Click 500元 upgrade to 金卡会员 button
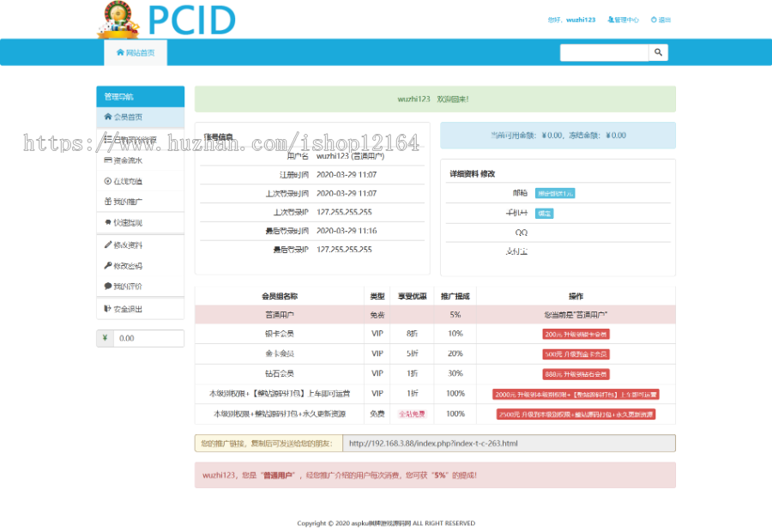This screenshot has height=532, width=772. [576, 354]
